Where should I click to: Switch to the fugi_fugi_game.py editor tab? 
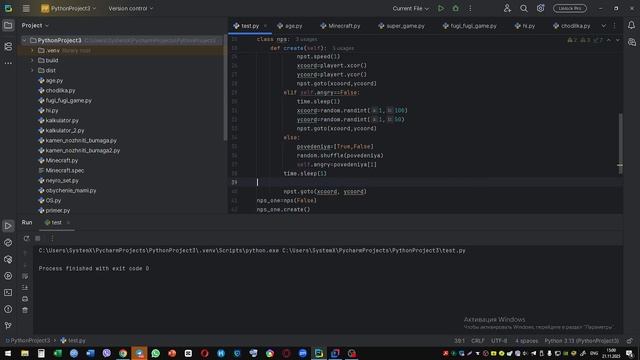[469, 26]
